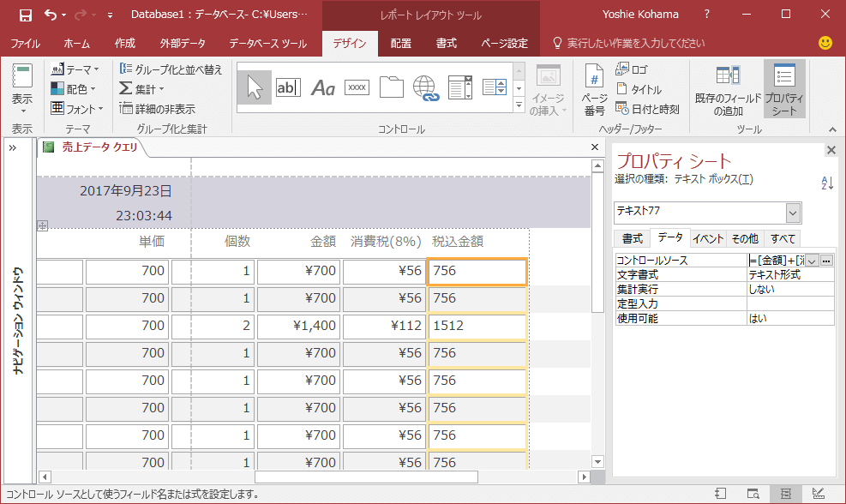Viewport: 846px width, 504px height.
Task: Insert a ロゴ into the header
Action: 631,69
